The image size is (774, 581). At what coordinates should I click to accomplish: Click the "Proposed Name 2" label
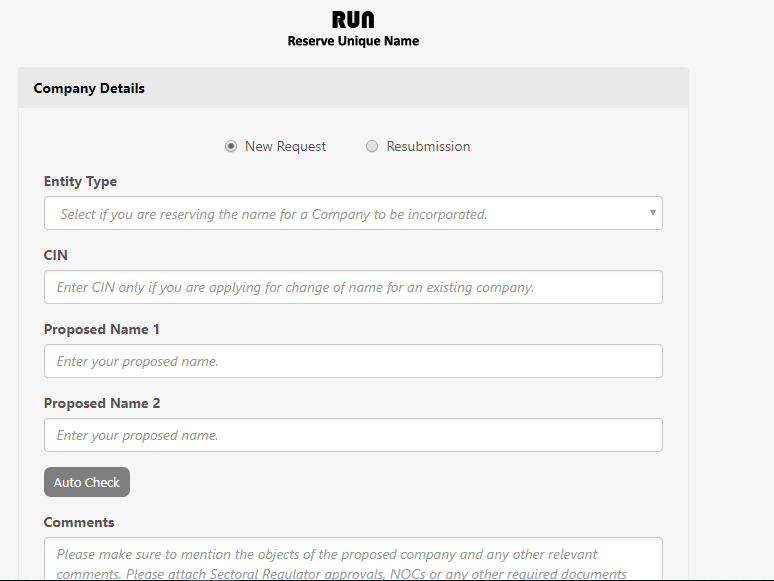click(102, 403)
